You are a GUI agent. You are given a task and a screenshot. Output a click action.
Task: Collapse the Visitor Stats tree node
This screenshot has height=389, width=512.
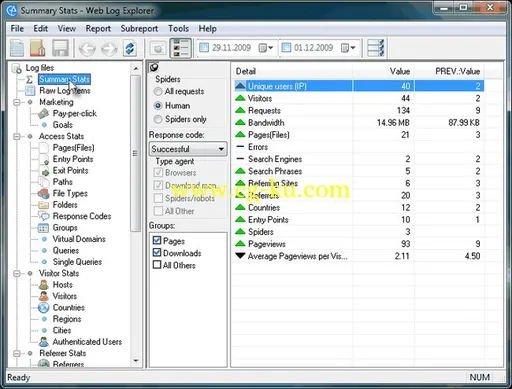tap(17, 274)
